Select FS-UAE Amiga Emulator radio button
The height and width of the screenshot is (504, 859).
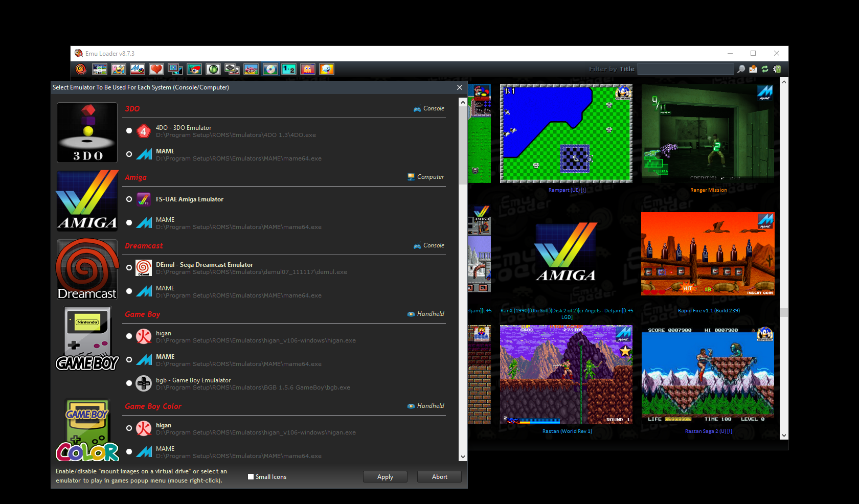tap(129, 199)
